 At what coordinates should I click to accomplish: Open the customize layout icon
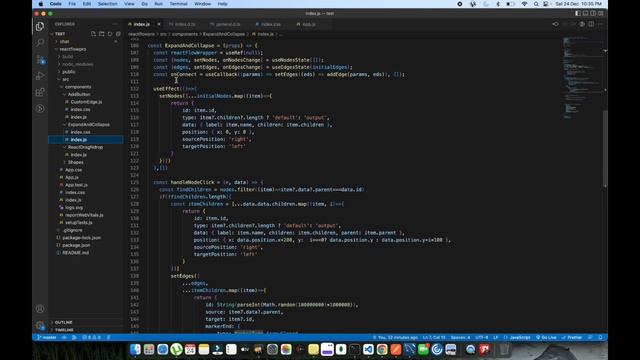coord(601,13)
